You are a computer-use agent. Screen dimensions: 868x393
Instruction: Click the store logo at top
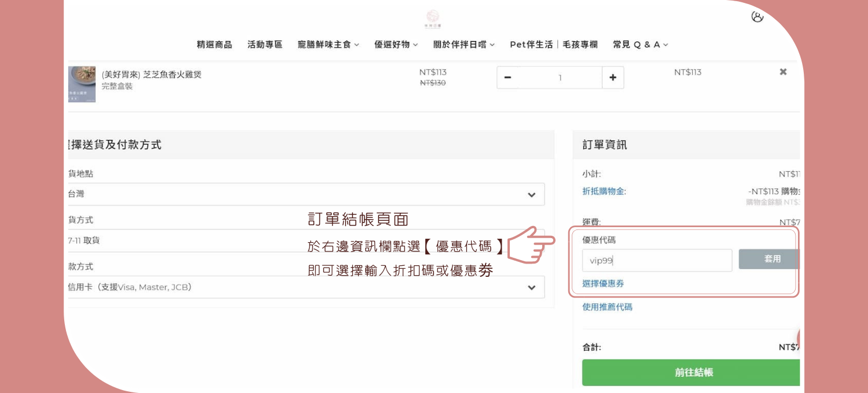(x=433, y=18)
